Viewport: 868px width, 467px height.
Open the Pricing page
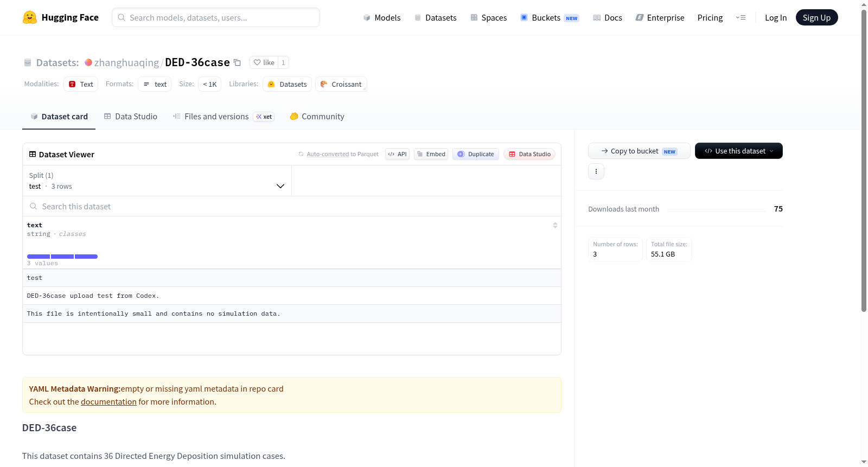710,17
